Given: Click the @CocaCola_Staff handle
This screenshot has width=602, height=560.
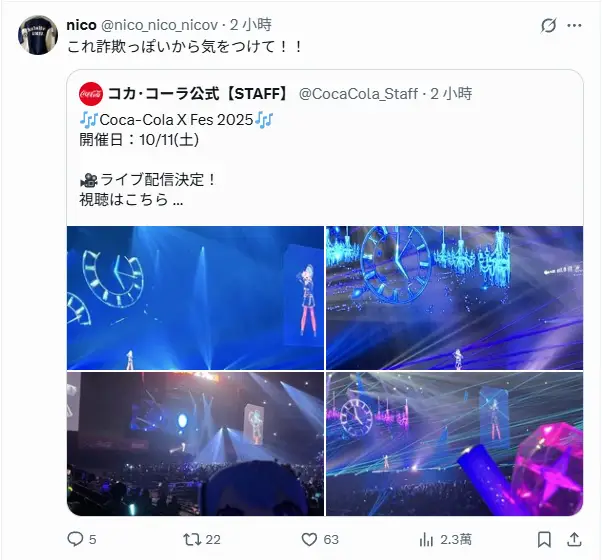Looking at the screenshot, I should click(358, 94).
